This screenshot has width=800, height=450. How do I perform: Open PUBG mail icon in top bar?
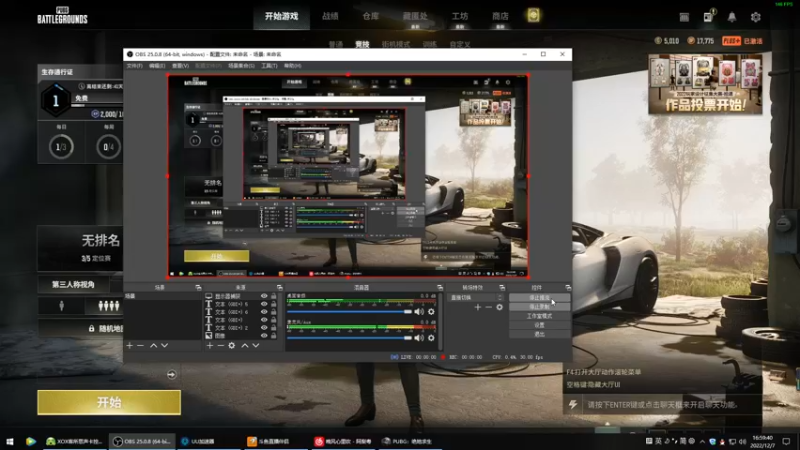pos(684,17)
